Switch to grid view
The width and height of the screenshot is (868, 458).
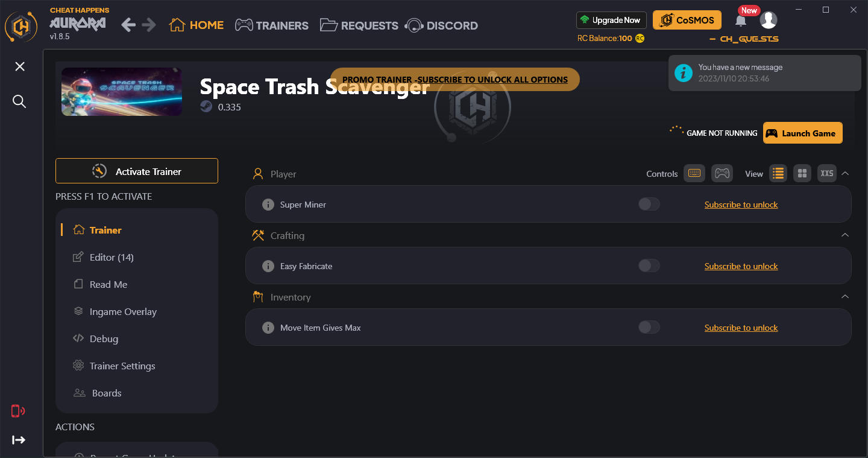802,173
